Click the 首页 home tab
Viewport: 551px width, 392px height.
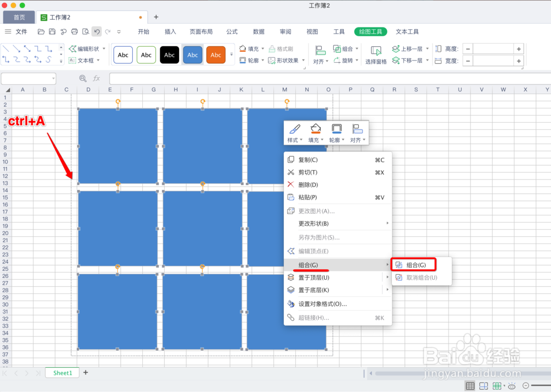tap(19, 17)
